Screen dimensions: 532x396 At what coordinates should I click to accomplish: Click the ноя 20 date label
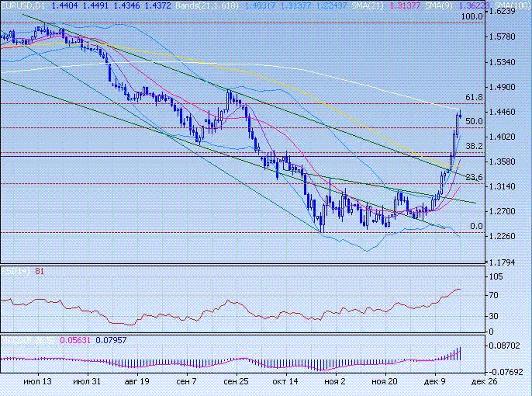point(384,382)
